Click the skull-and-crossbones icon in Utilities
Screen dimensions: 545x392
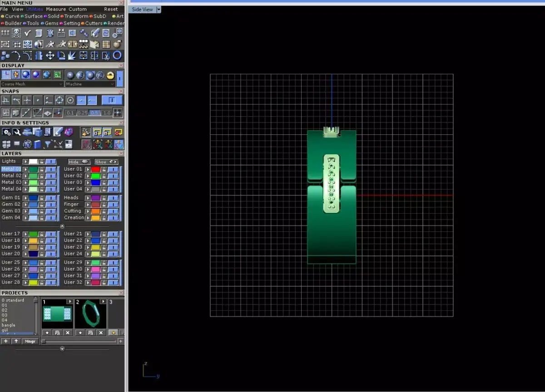16,33
